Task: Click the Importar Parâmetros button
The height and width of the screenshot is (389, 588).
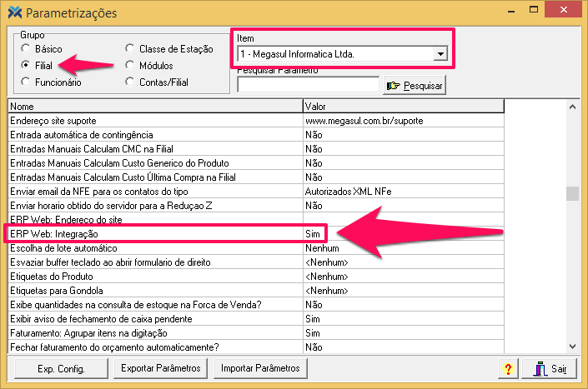Action: 260,367
